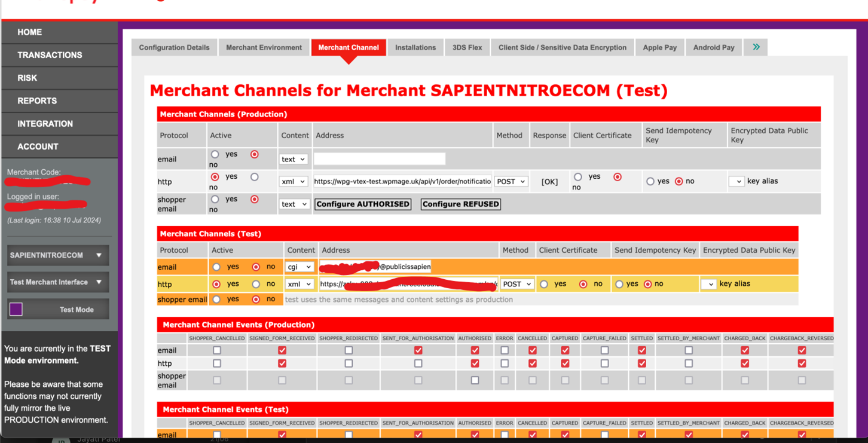Open production email Content text dropdown
Image resolution: width=868 pixels, height=443 pixels.
pos(294,160)
